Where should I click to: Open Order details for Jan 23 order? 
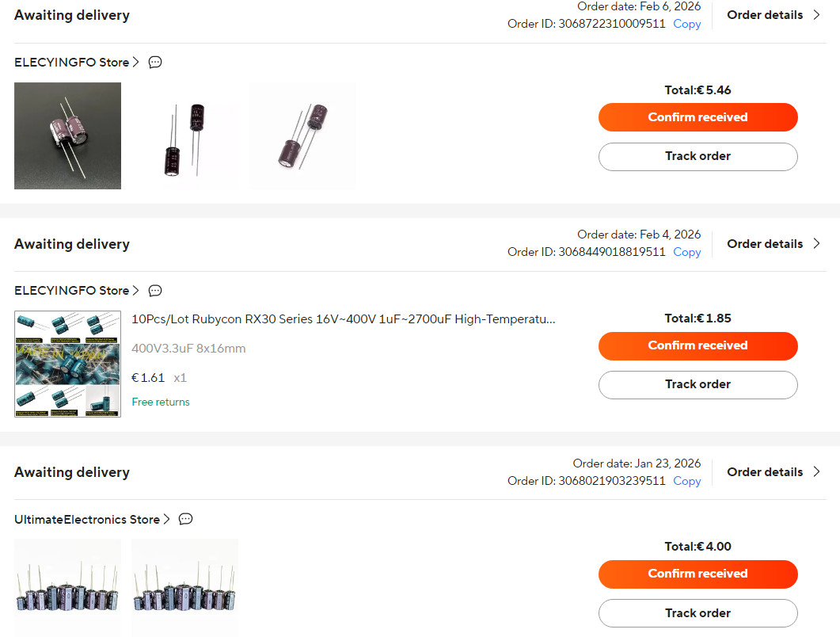pyautogui.click(x=773, y=471)
